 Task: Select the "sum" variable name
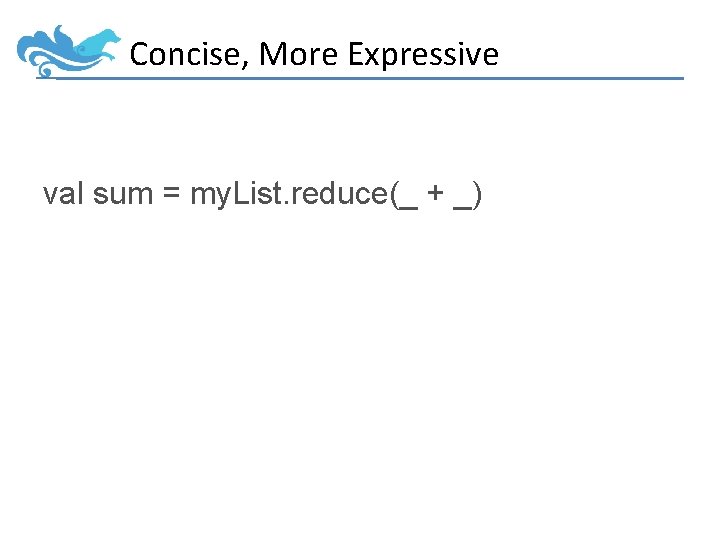(x=122, y=193)
